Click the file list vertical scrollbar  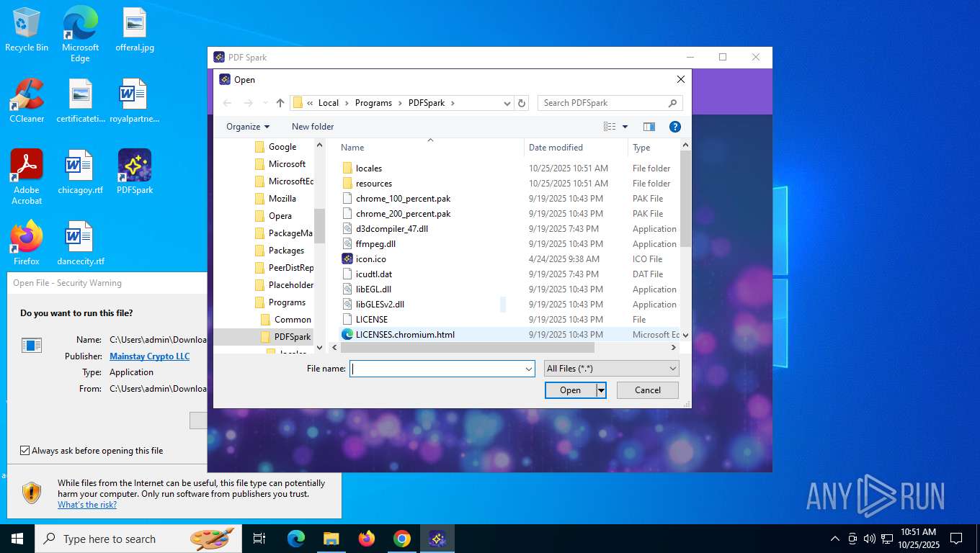point(685,198)
